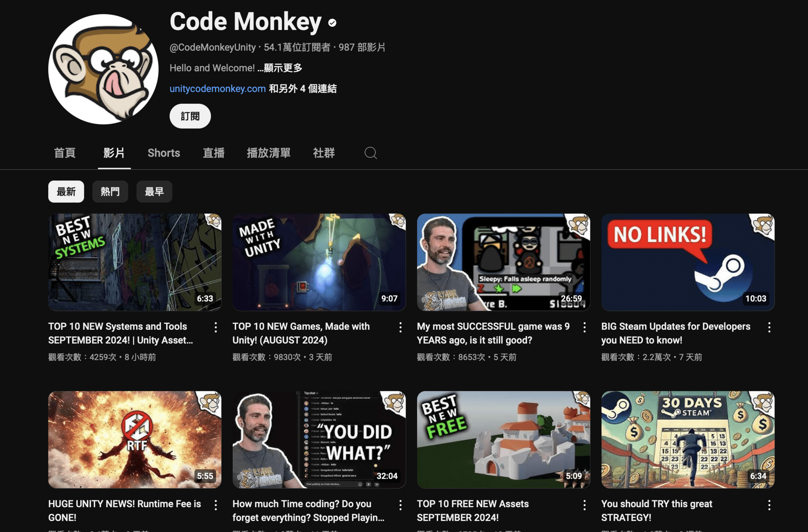Open options menu for Runtime Fee is GONE video

click(216, 505)
